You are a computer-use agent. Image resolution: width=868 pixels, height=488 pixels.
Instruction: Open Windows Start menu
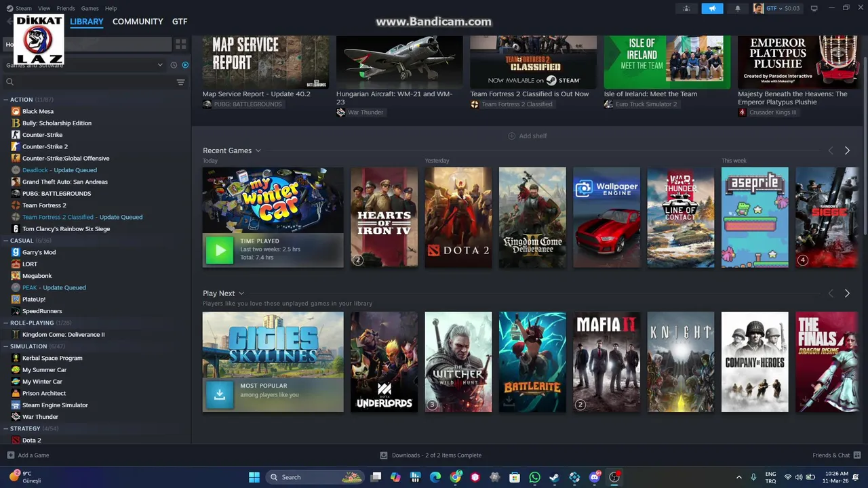(254, 477)
